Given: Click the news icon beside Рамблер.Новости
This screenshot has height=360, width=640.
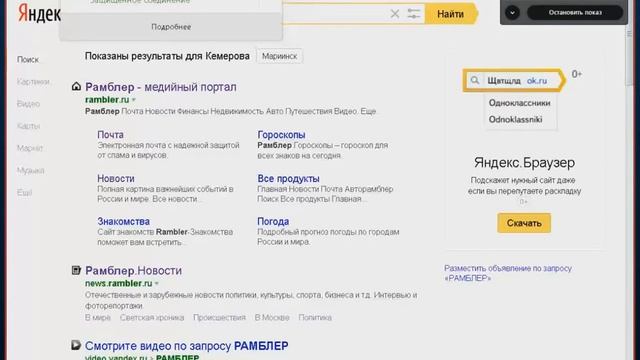Looking at the screenshot, I should pyautogui.click(x=76, y=270).
